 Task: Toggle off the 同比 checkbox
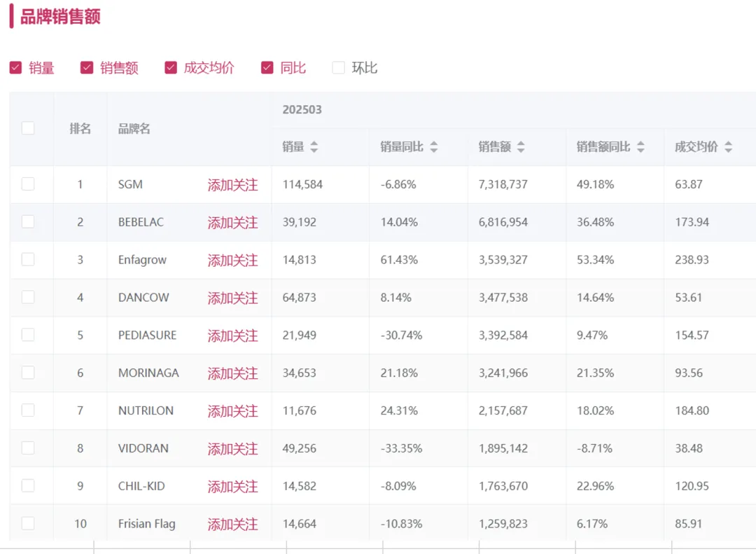[267, 68]
